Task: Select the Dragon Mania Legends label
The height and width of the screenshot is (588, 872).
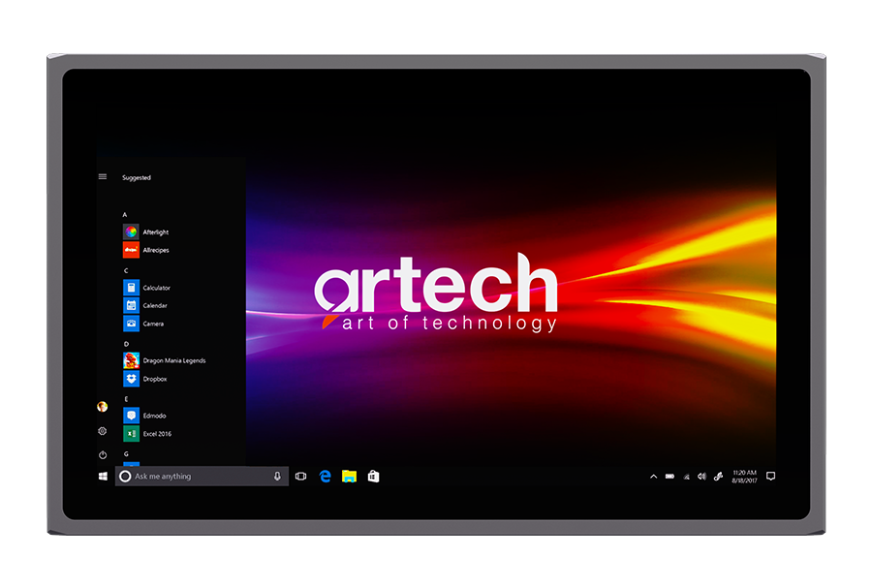Action: pos(174,360)
